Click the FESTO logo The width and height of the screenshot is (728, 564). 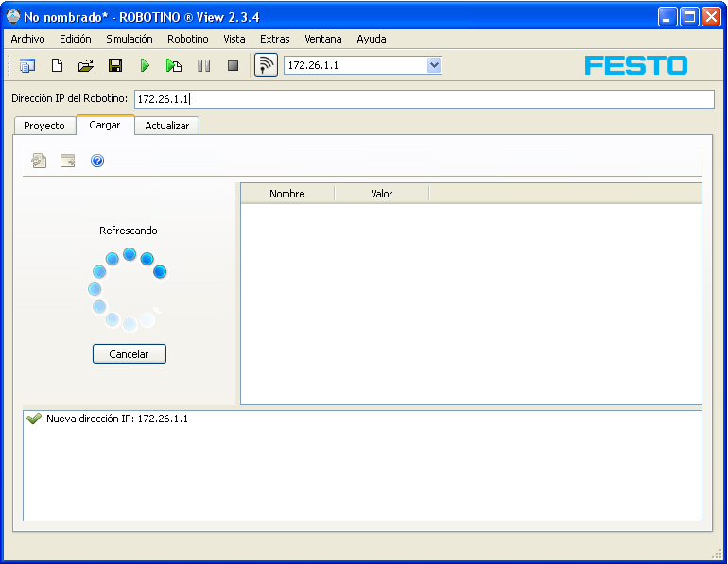(x=636, y=65)
